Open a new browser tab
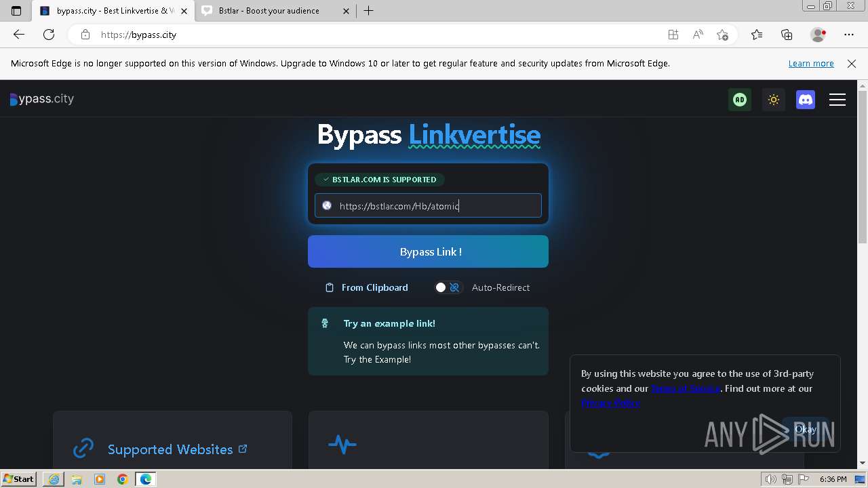868x488 pixels. click(369, 11)
